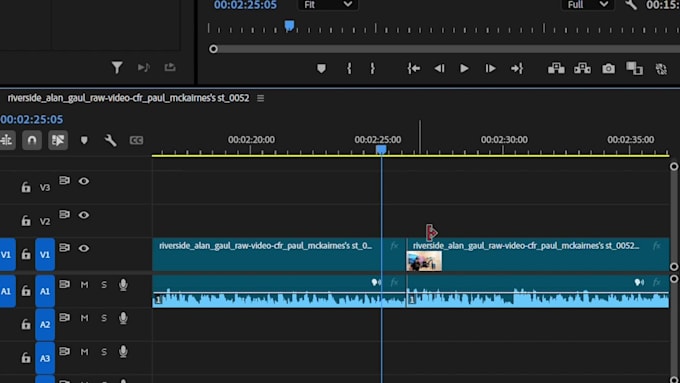
Task: Step forward one frame
Action: coord(490,69)
